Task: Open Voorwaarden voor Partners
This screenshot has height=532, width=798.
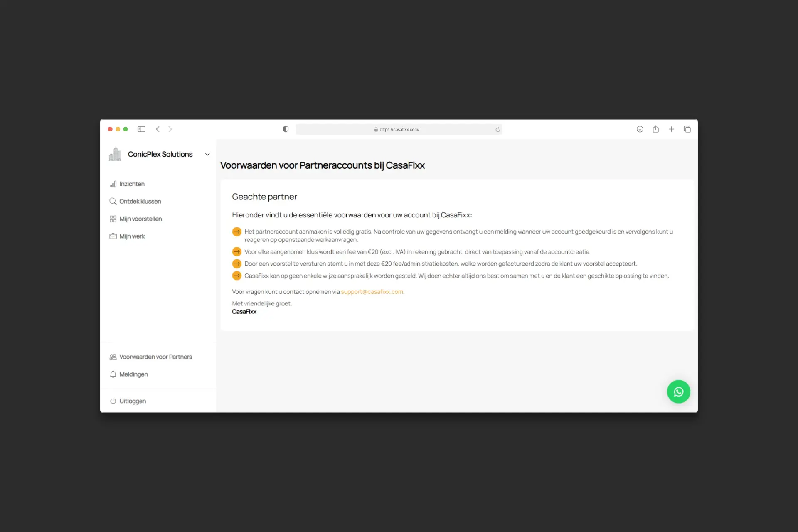Action: [155, 357]
